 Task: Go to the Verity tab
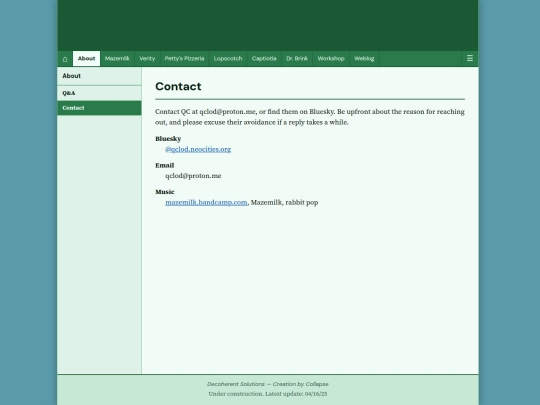(x=147, y=59)
